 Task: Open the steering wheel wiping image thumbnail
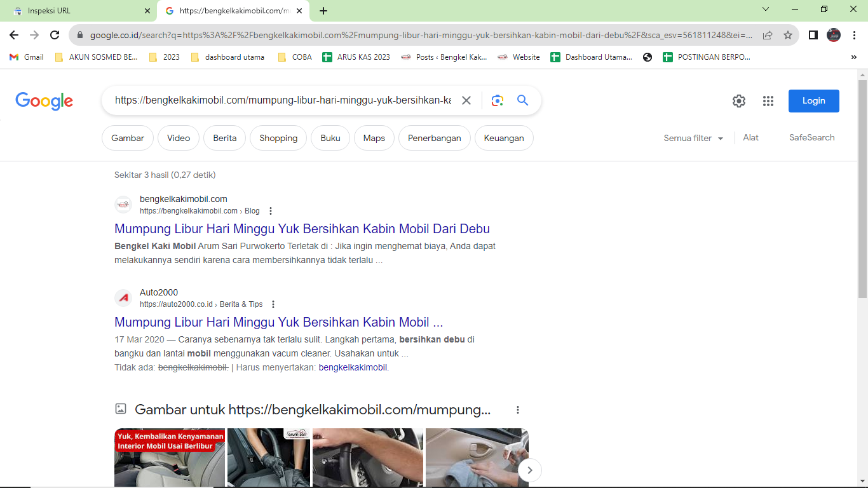click(368, 457)
